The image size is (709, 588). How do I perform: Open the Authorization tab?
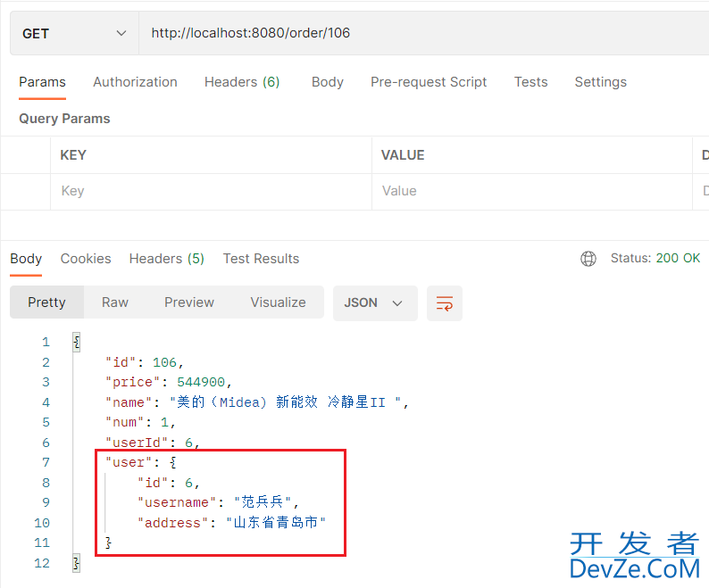pos(135,82)
